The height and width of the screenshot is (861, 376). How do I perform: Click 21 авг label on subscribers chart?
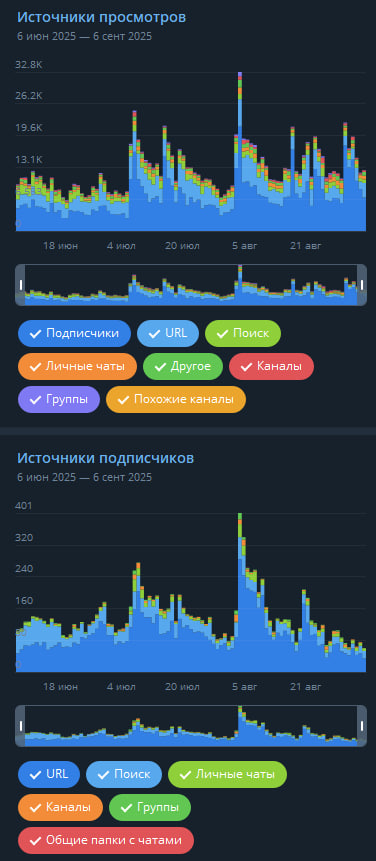306,686
